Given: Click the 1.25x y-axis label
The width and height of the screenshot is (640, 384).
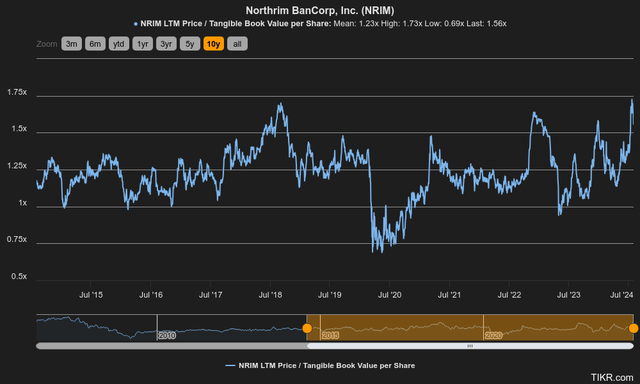Looking at the screenshot, I should pos(17,166).
